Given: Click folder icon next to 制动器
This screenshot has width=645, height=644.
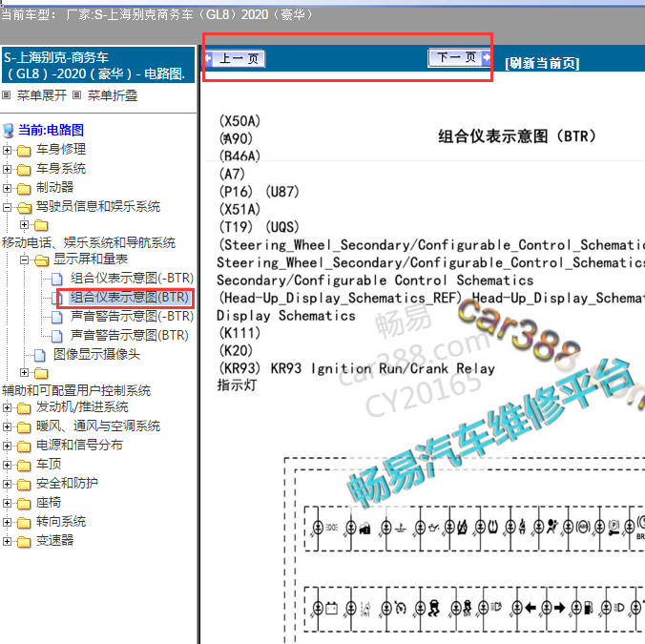Looking at the screenshot, I should pyautogui.click(x=24, y=189).
